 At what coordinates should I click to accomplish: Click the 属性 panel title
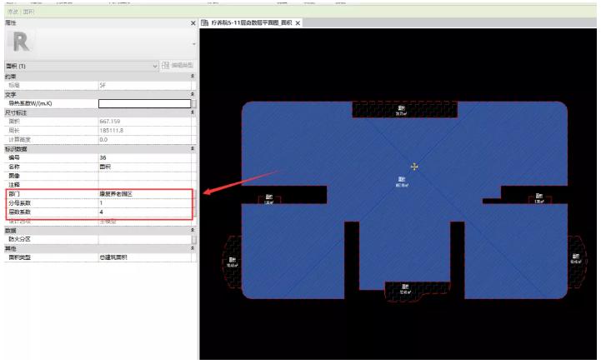pyautogui.click(x=11, y=23)
